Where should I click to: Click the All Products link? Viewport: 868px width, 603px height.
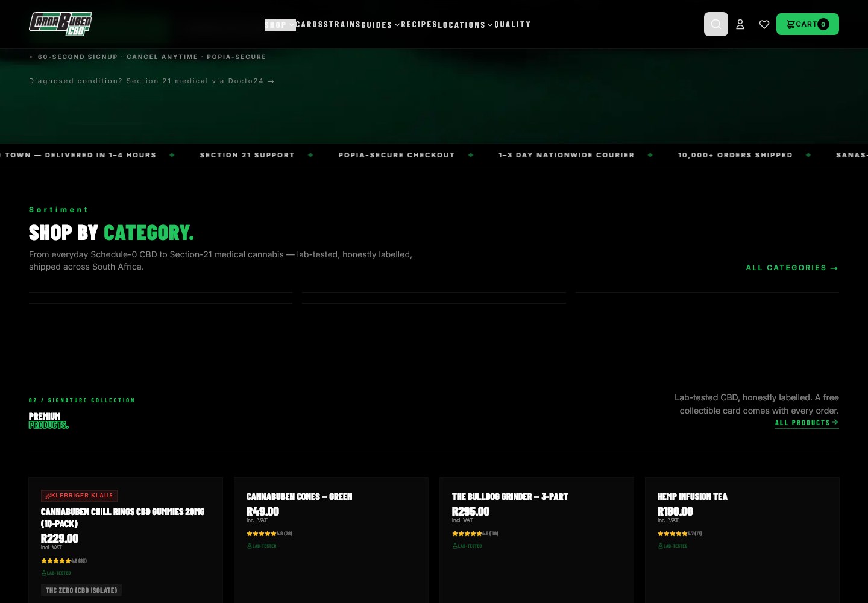[807, 423]
